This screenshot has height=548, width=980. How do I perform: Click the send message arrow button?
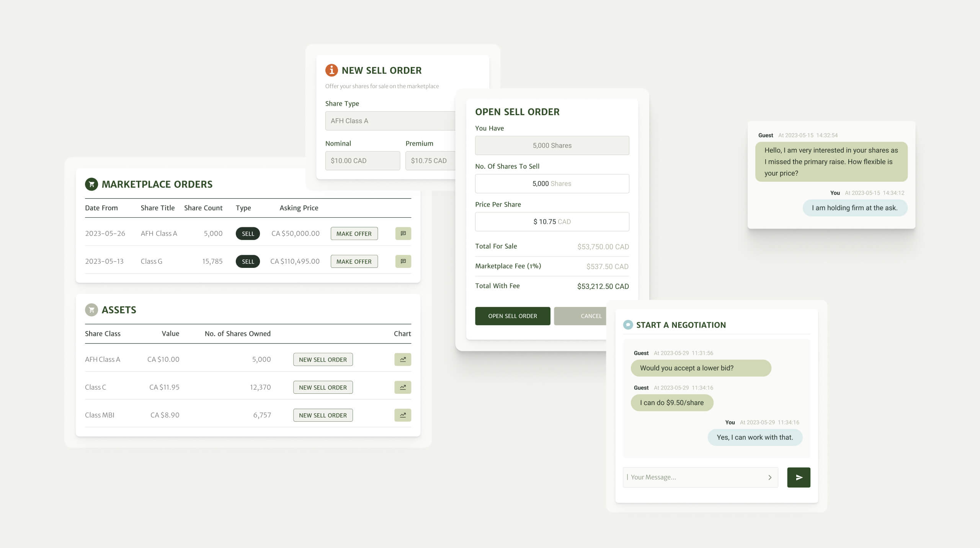799,477
